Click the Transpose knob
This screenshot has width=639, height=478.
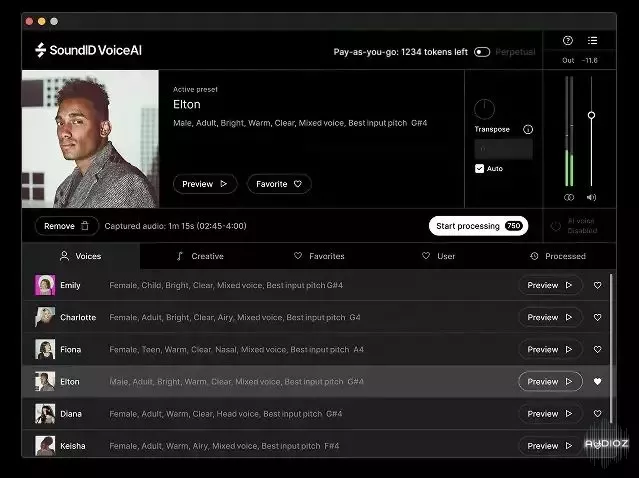tap(485, 109)
